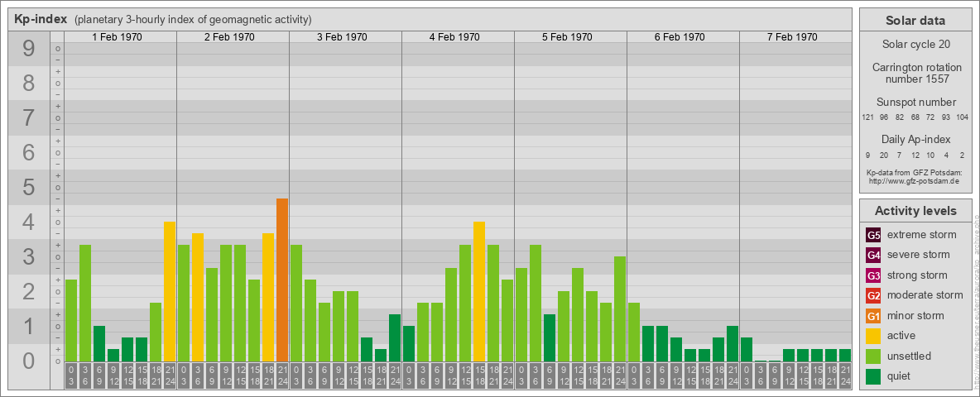Select the 1 Feb 1970 date header
Image resolution: width=980 pixels, height=397 pixels.
pos(117,37)
